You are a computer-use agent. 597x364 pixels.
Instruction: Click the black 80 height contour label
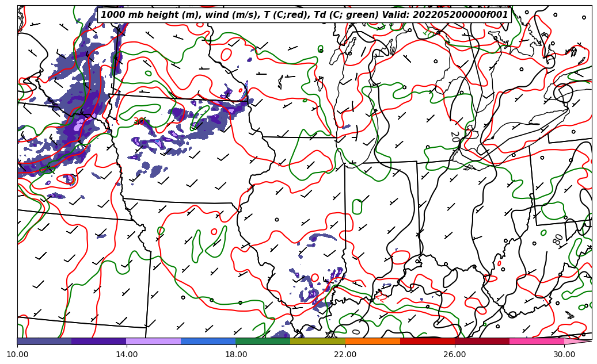(558, 240)
